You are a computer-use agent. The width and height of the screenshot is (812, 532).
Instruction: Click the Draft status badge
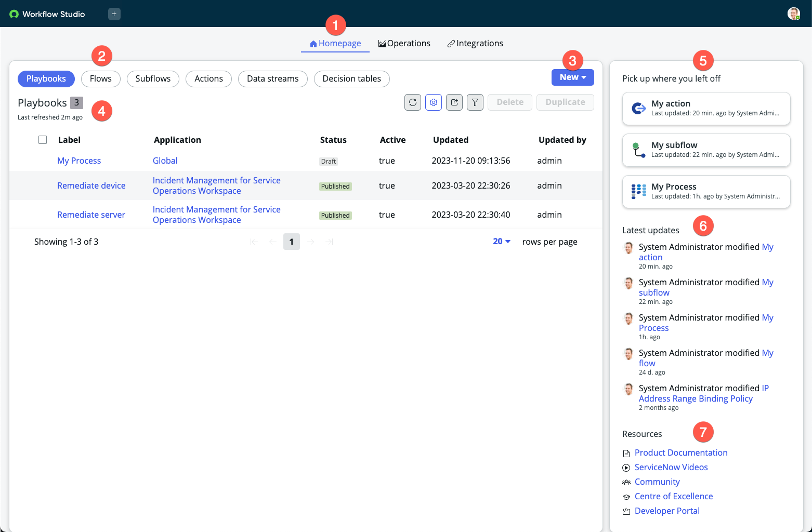tap(329, 162)
